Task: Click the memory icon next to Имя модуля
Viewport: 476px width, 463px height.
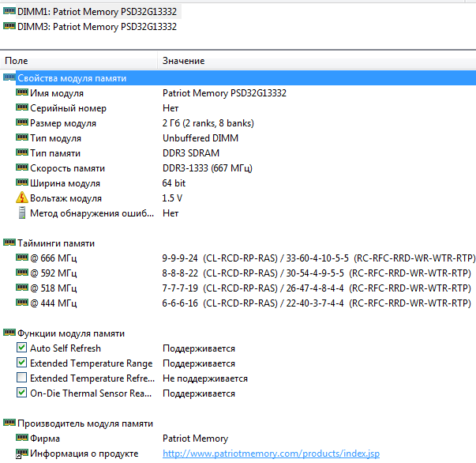Action: point(22,92)
